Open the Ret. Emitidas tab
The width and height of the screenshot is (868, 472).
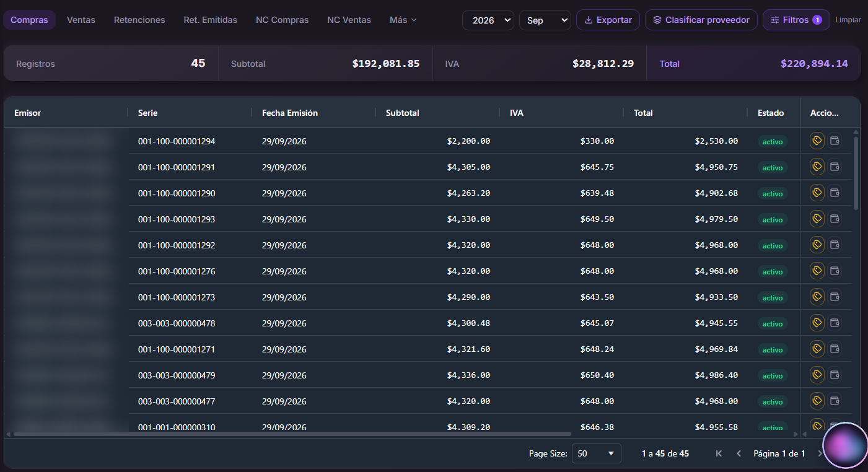(211, 20)
